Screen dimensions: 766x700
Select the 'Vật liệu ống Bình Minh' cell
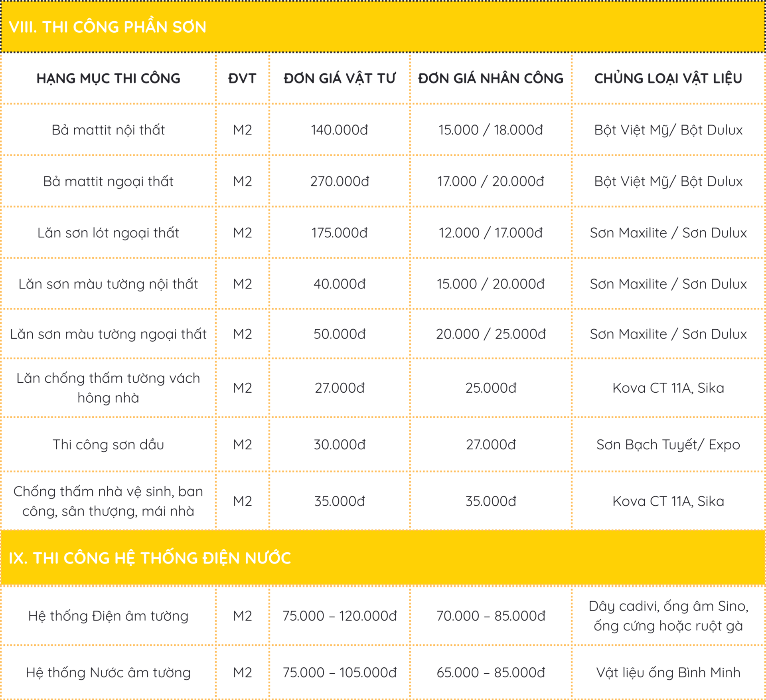[x=668, y=672]
